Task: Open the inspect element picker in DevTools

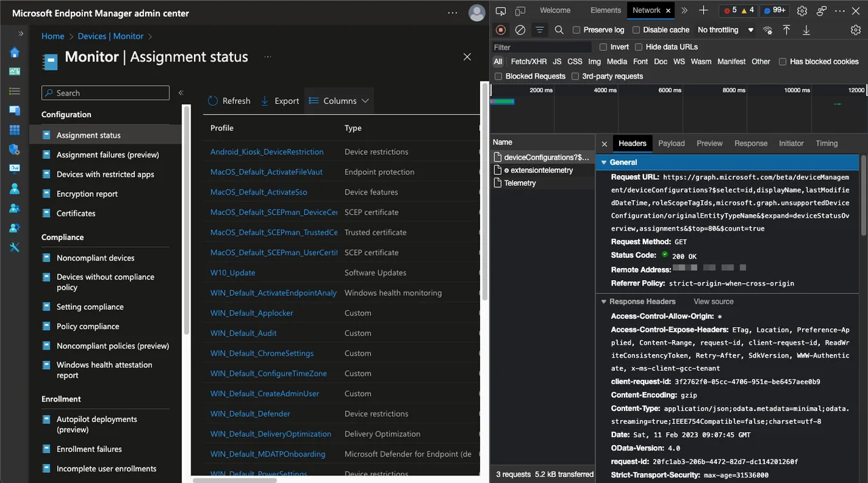Action: click(500, 11)
